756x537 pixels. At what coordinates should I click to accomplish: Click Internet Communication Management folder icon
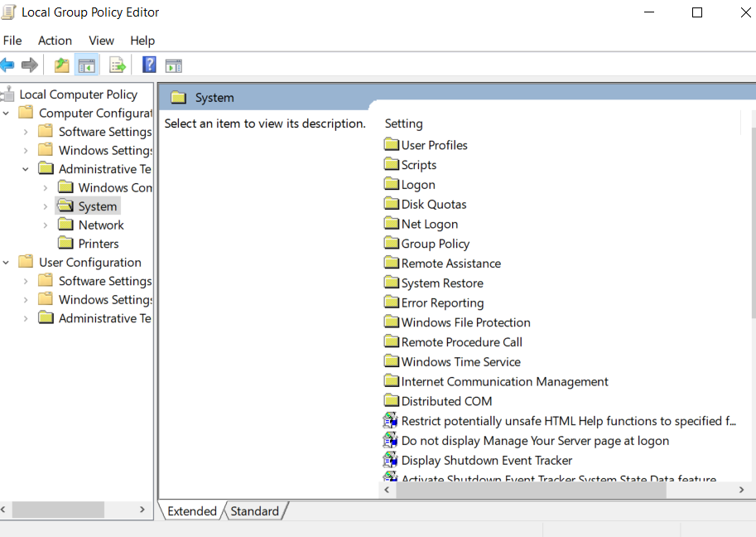392,381
